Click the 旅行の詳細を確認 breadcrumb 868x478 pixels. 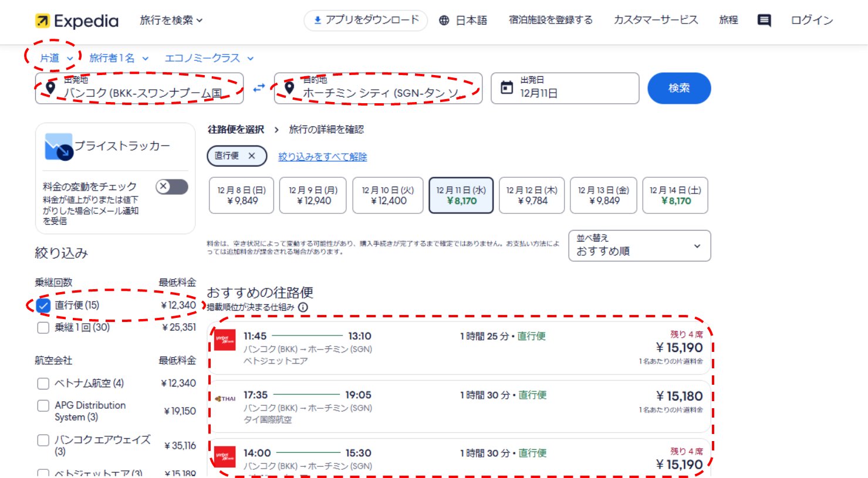(x=326, y=130)
